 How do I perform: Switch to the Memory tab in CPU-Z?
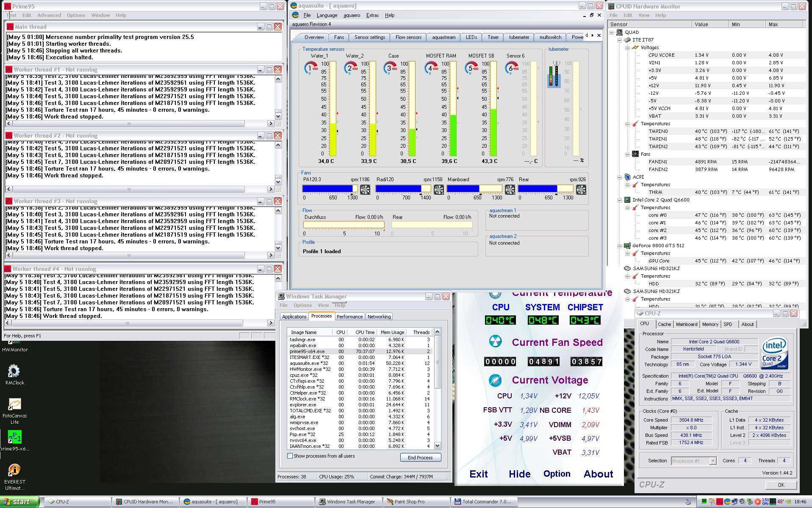710,324
